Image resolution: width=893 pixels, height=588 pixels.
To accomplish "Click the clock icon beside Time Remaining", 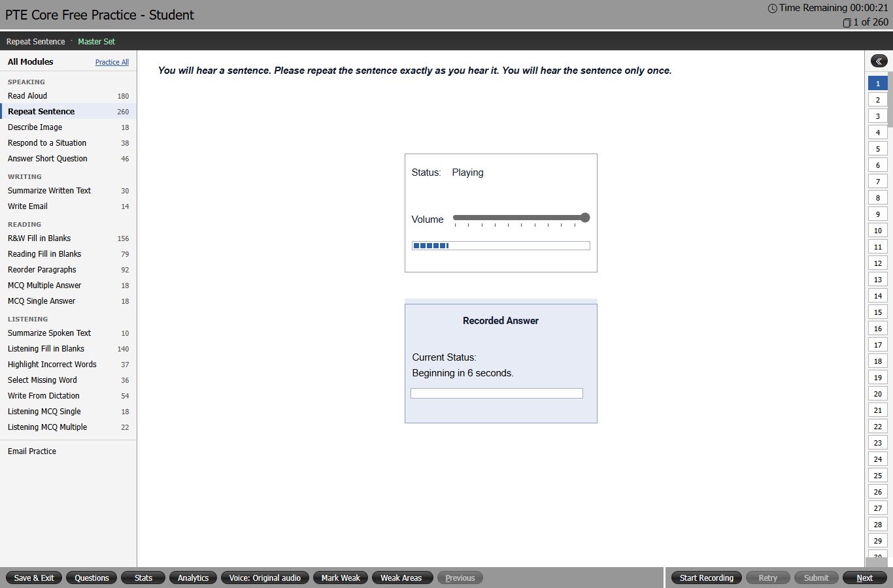I will pyautogui.click(x=772, y=8).
